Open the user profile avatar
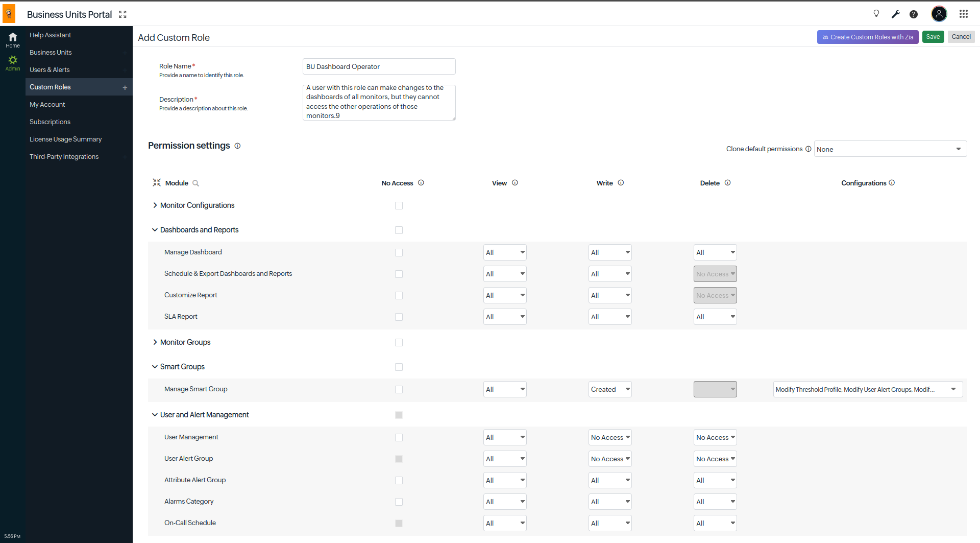Image resolution: width=980 pixels, height=543 pixels. pyautogui.click(x=939, y=14)
